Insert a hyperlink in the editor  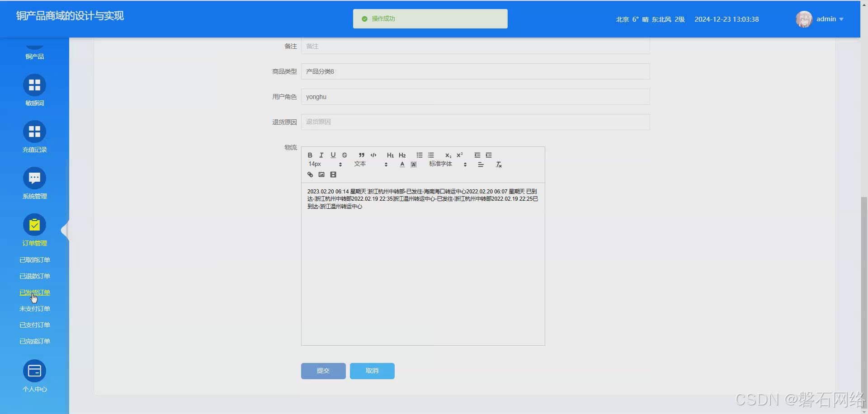tap(310, 174)
